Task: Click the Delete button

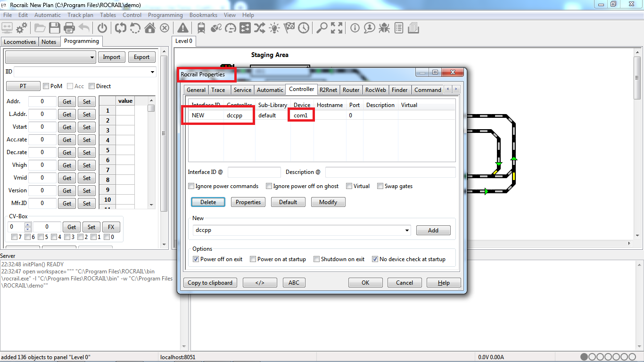Action: [208, 202]
